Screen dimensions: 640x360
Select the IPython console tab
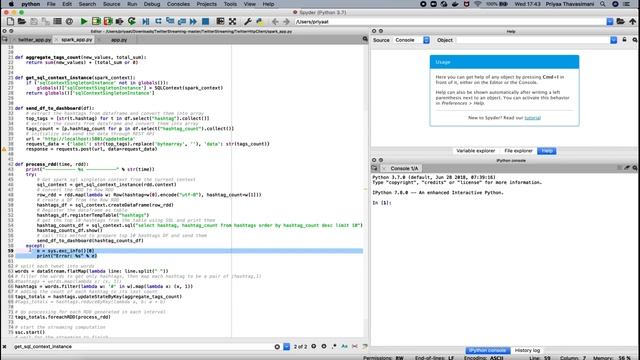coord(487,351)
